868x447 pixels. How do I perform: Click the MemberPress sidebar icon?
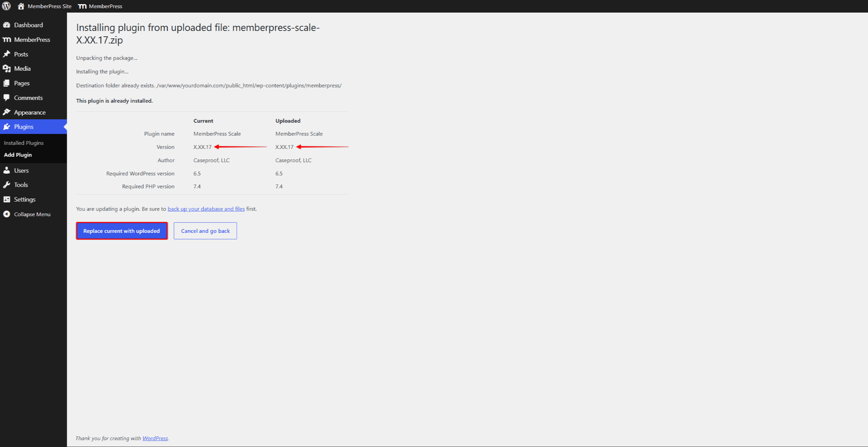tap(6, 39)
